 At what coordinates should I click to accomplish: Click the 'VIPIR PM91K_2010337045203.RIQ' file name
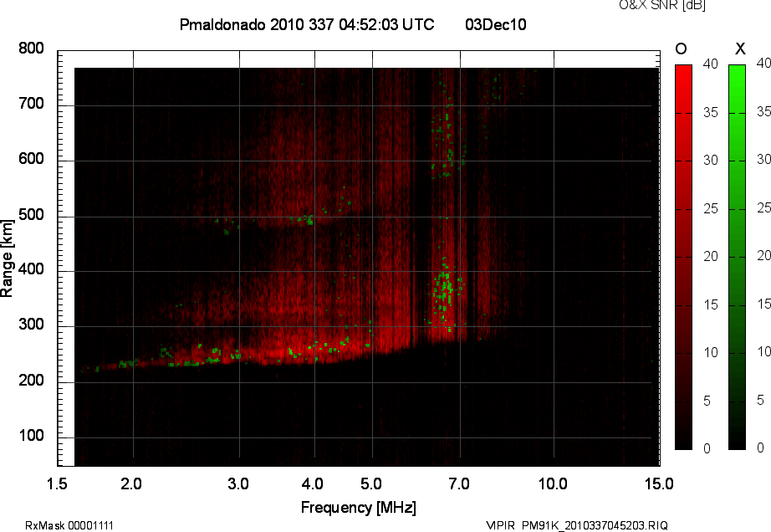(x=577, y=525)
